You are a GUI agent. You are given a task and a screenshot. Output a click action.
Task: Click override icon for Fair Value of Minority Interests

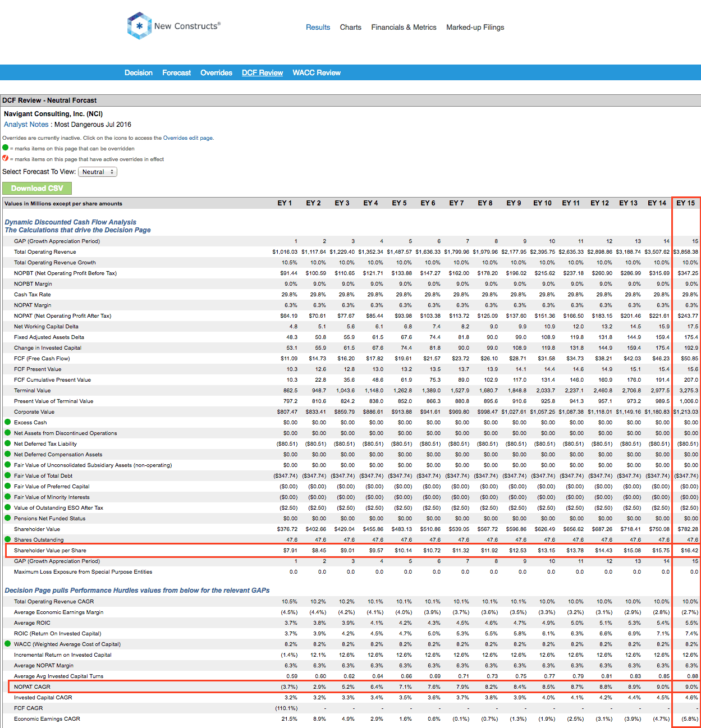[8, 497]
